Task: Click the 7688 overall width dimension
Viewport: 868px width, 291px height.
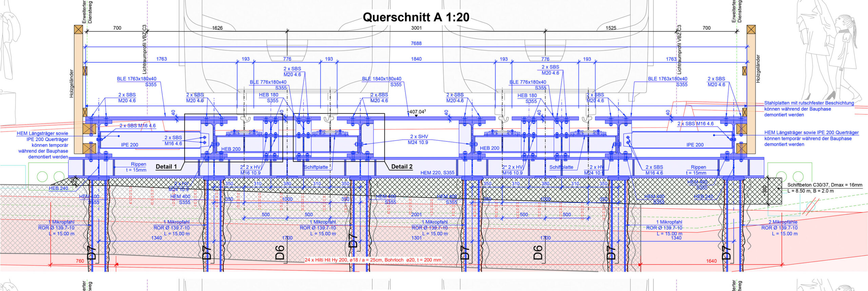Action: pyautogui.click(x=416, y=43)
